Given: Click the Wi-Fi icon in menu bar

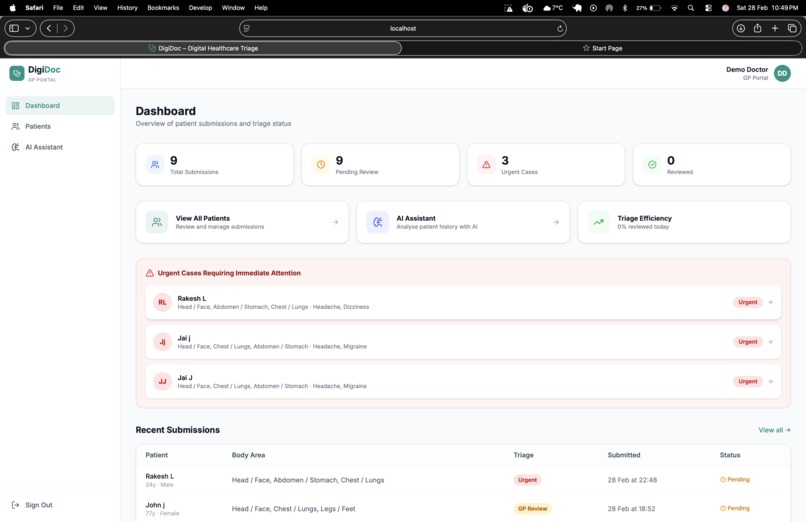Looking at the screenshot, I should 674,8.
